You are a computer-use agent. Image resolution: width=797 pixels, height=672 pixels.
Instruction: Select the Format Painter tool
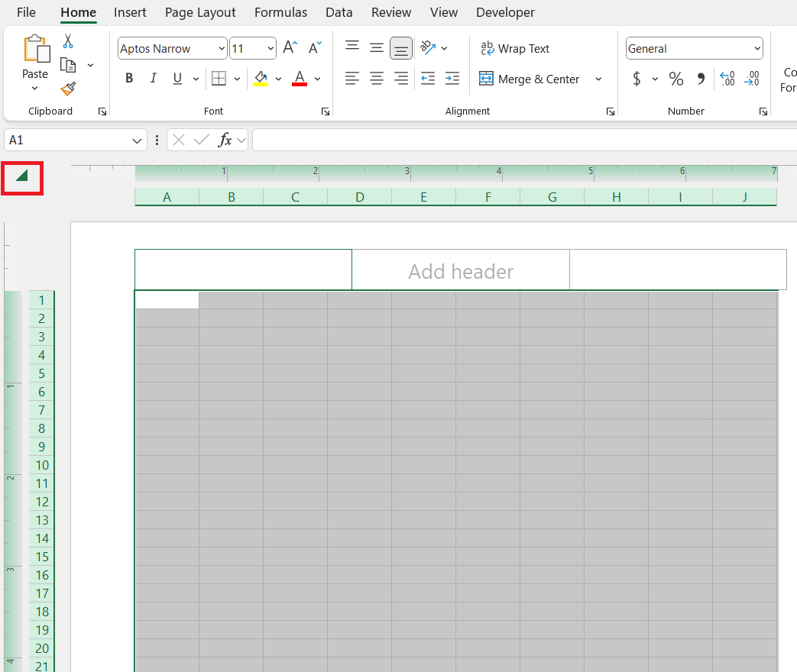(x=67, y=89)
